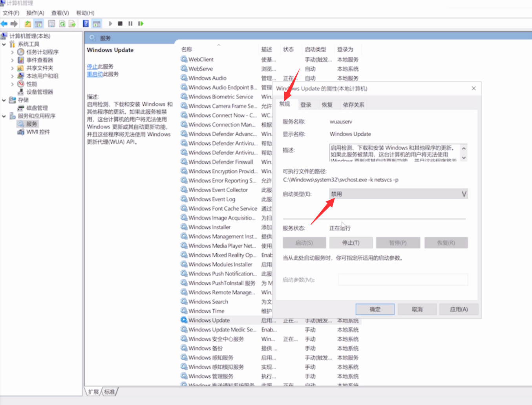
Task: Click the blue Back arrow in toolbar
Action: [x=4, y=24]
